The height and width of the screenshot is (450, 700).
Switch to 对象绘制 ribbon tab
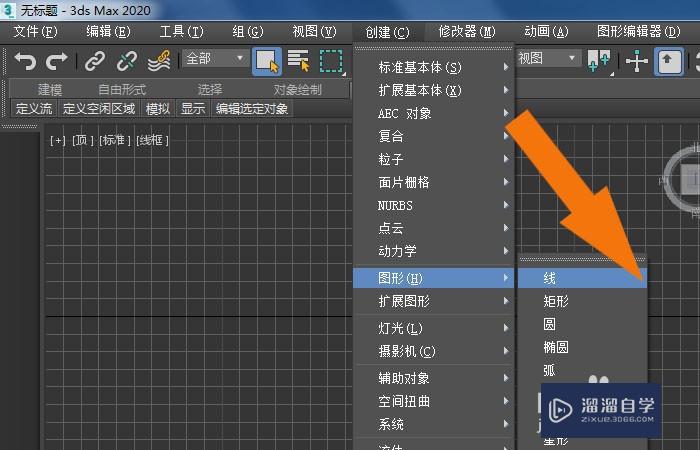tap(298, 90)
